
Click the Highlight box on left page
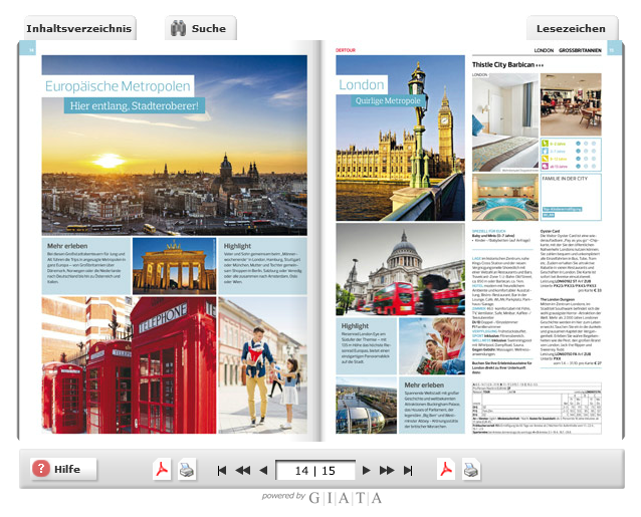262,266
